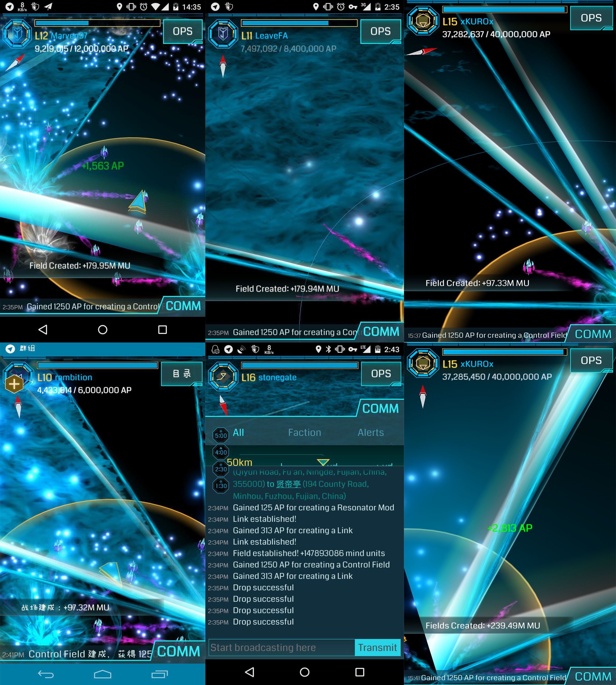
Task: Tap the compass in LeaveFA's scanner
Action: pyautogui.click(x=223, y=66)
